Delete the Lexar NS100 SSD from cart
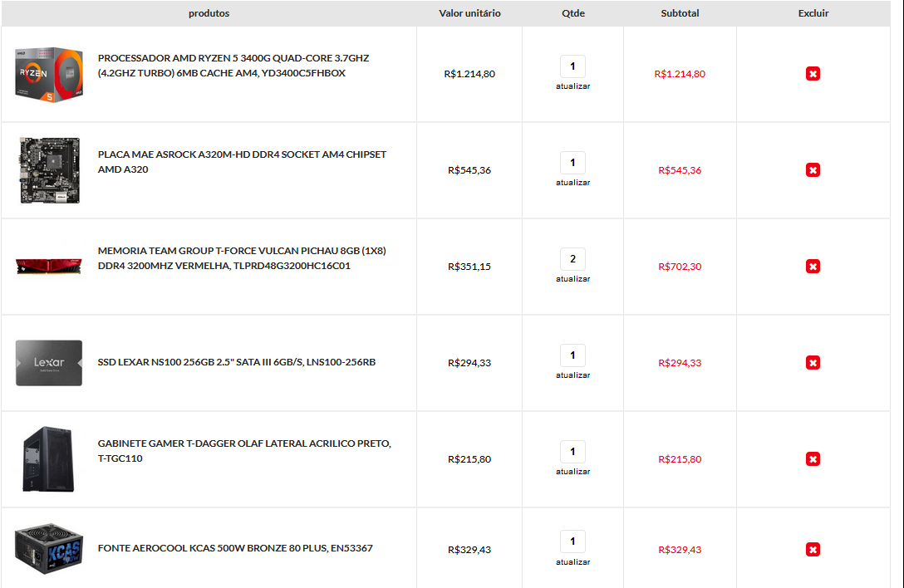 pos(813,363)
